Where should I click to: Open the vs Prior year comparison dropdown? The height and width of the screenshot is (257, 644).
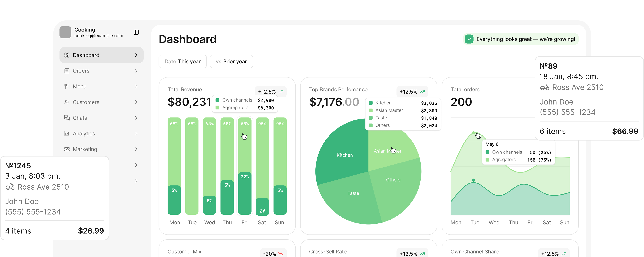click(x=231, y=61)
